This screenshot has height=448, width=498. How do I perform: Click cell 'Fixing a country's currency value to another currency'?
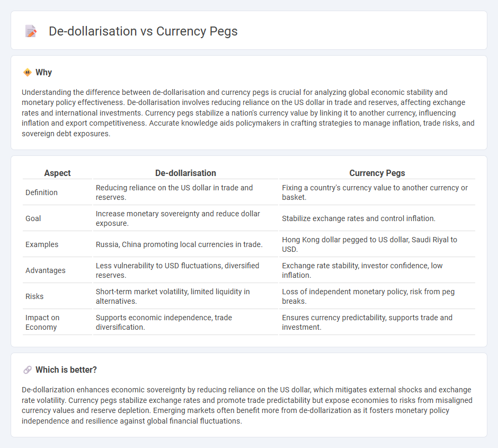(x=377, y=192)
